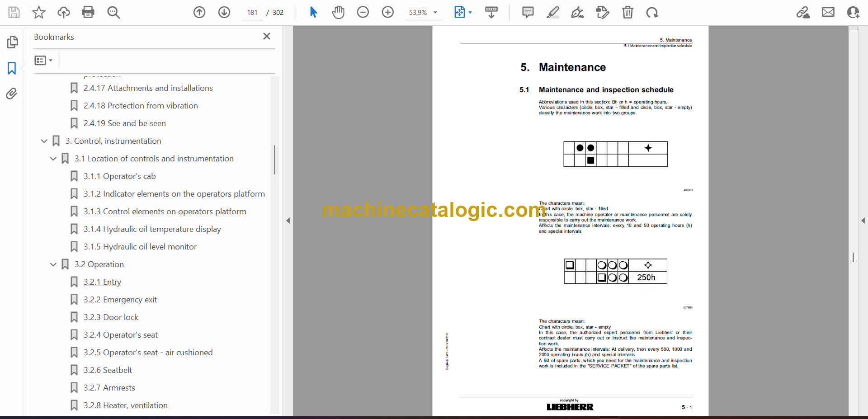Open bookmark 3.1.2 Indicator elements
Screen dimensions: 868x419
tap(174, 194)
